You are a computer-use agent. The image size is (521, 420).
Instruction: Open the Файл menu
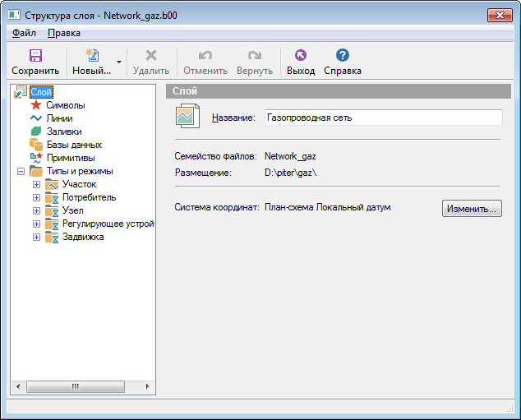click(24, 33)
